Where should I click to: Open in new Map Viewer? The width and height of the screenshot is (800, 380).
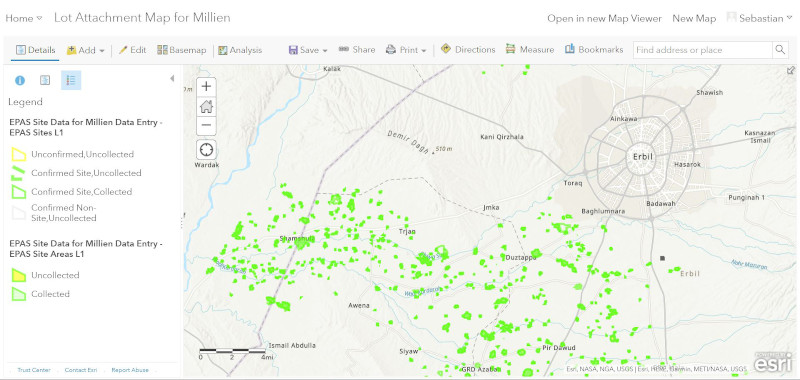pos(605,18)
